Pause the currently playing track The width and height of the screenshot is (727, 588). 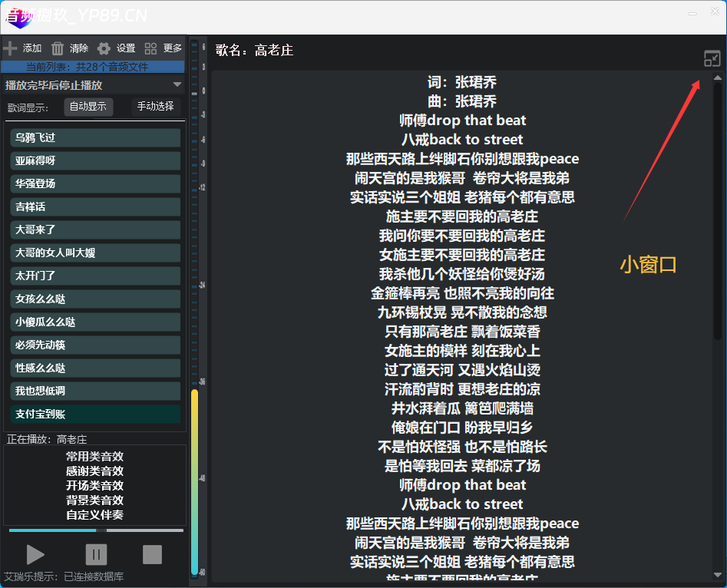pyautogui.click(x=96, y=554)
